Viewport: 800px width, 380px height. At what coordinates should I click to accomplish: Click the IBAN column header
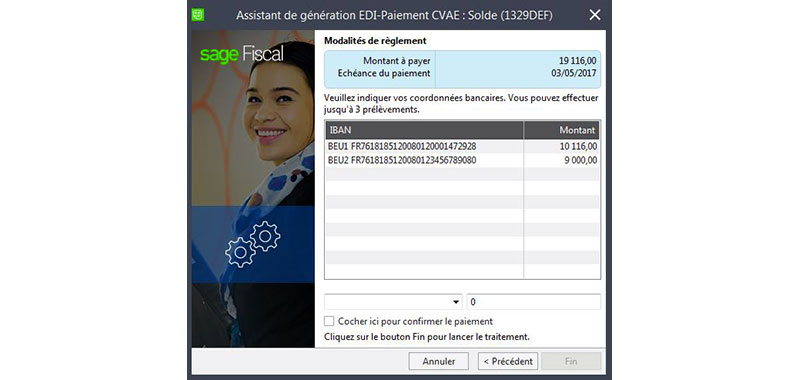(424, 130)
